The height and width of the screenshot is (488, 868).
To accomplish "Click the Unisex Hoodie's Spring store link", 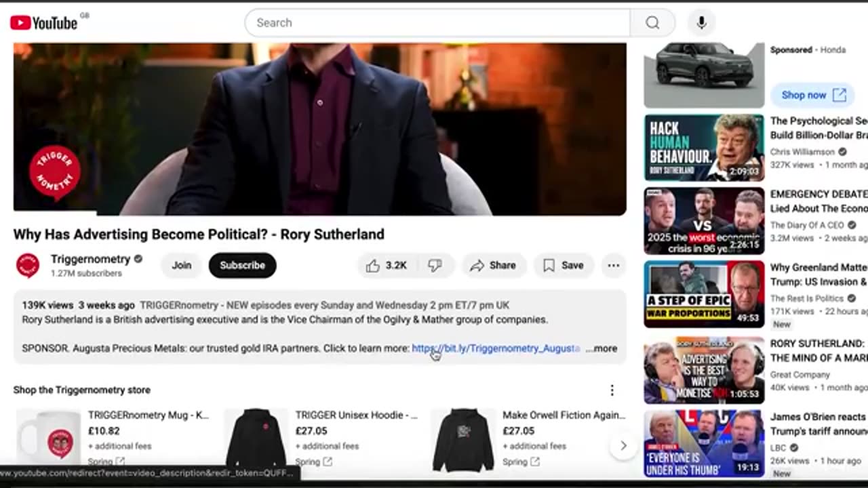I will (x=314, y=462).
